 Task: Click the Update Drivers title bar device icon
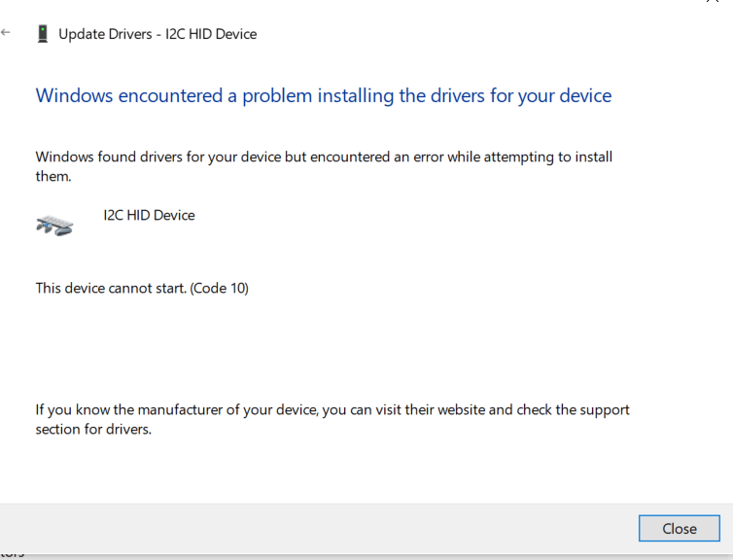[x=42, y=34]
